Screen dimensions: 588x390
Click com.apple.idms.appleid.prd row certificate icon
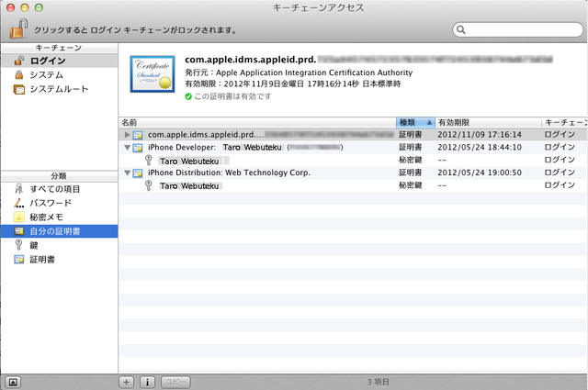click(138, 135)
